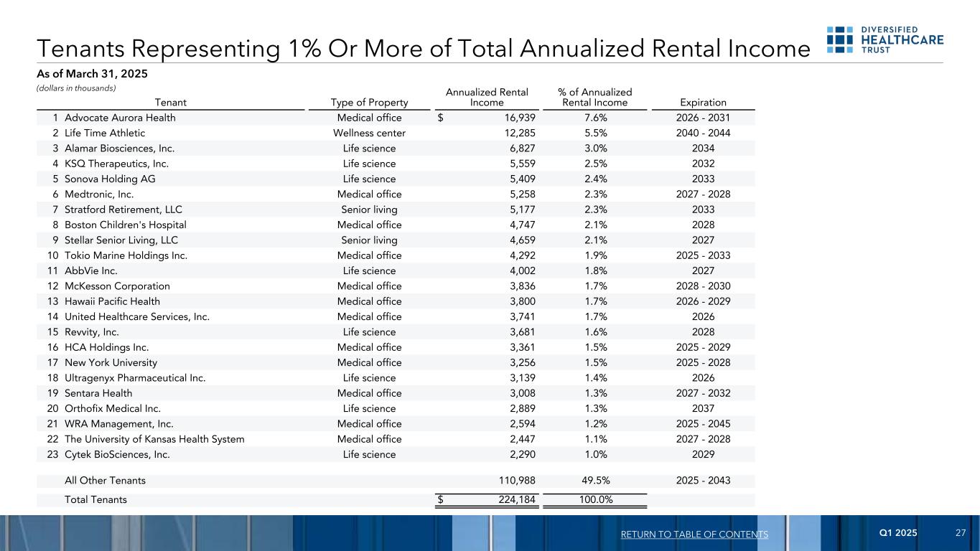This screenshot has width=980, height=551.
Task: Click the Type of Property column header
Action: coord(369,103)
